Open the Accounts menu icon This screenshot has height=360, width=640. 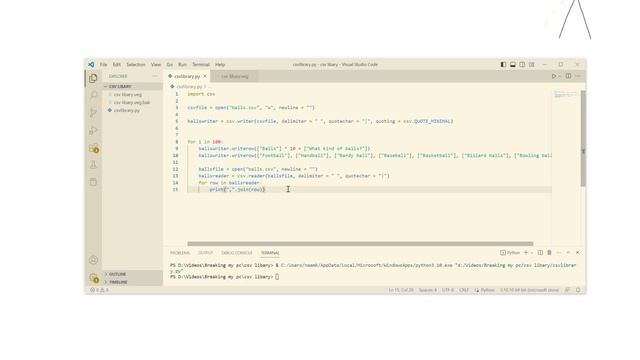(93, 260)
